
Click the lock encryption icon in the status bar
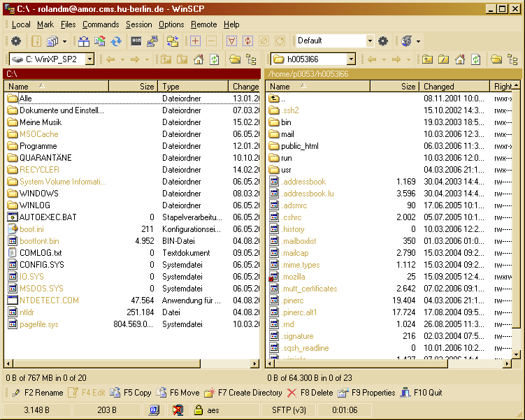[198, 410]
